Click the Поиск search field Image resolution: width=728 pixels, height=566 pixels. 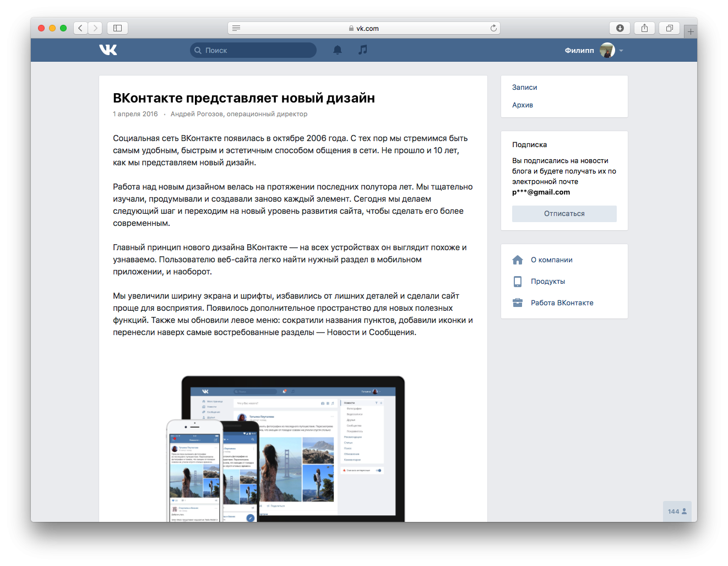click(x=253, y=50)
